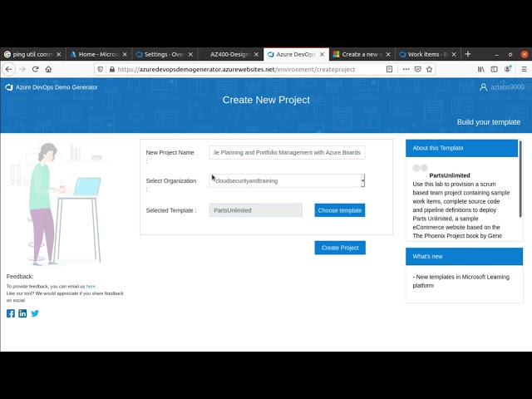Close the 'Create a new' tab

(x=388, y=54)
